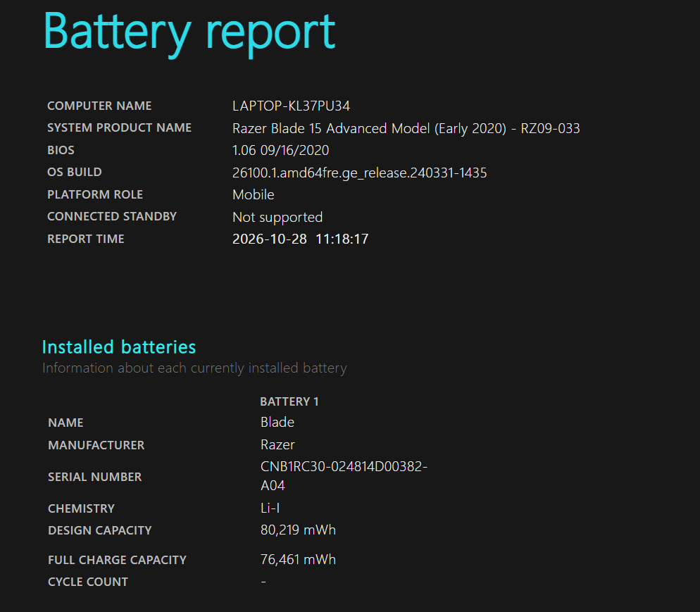700x612 pixels.
Task: Click chemistry value Li-I
Action: (270, 508)
